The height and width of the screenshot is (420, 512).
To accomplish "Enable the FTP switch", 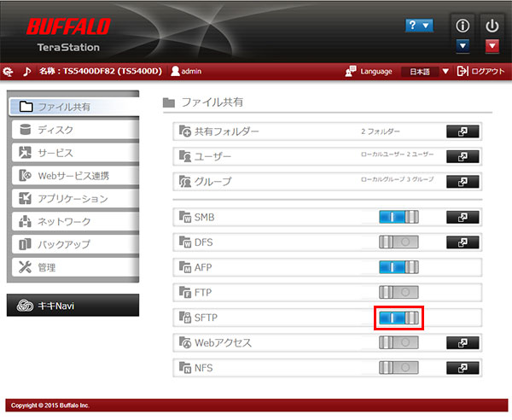I will tap(399, 292).
